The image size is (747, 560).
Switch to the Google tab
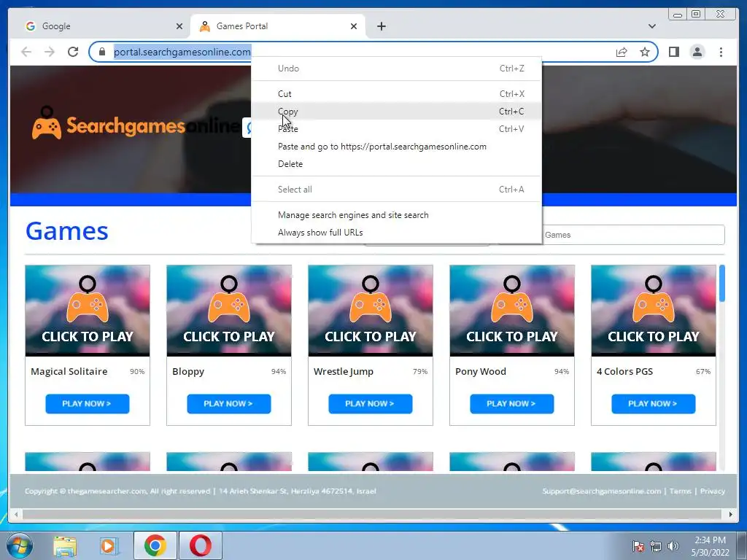click(104, 26)
